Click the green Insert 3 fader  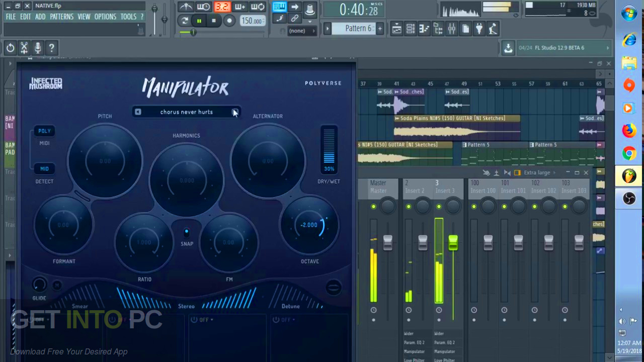click(x=453, y=242)
